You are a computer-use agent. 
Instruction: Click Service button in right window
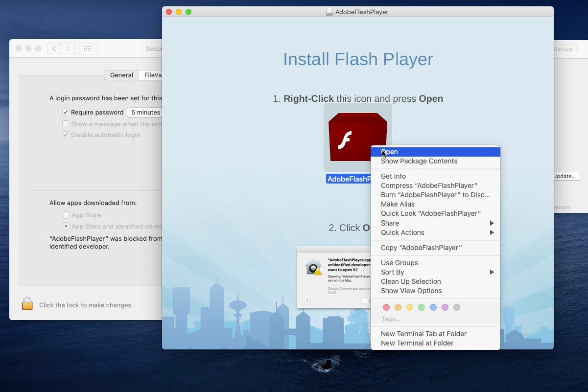(x=565, y=49)
